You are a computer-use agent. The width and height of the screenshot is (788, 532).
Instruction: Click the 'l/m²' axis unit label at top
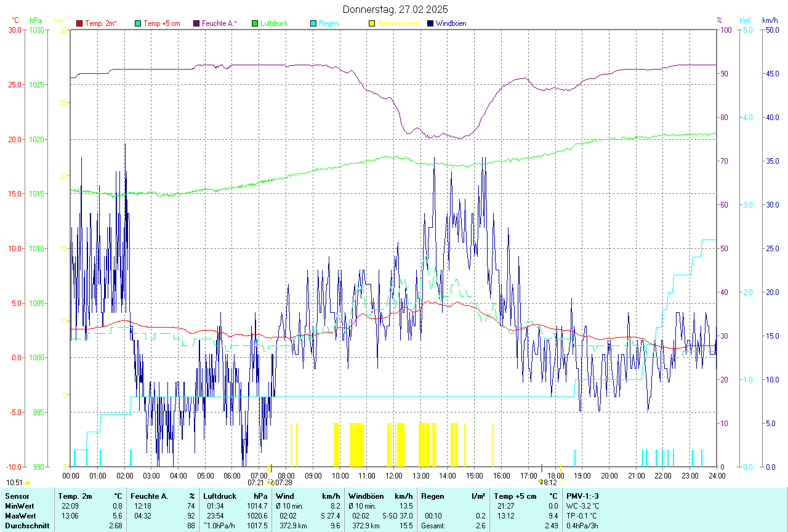745,20
